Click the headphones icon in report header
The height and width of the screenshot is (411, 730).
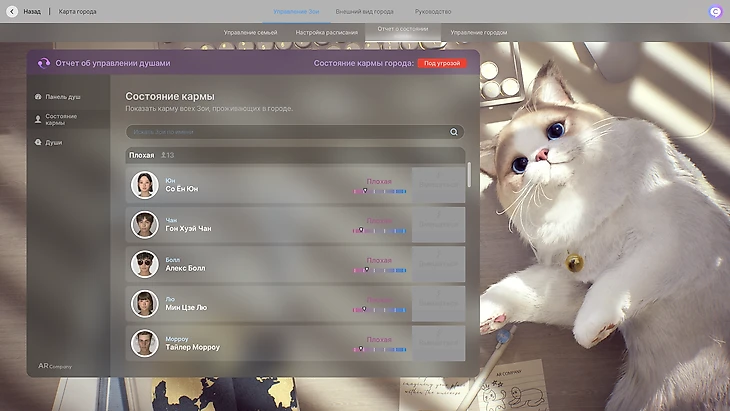pyautogui.click(x=43, y=63)
